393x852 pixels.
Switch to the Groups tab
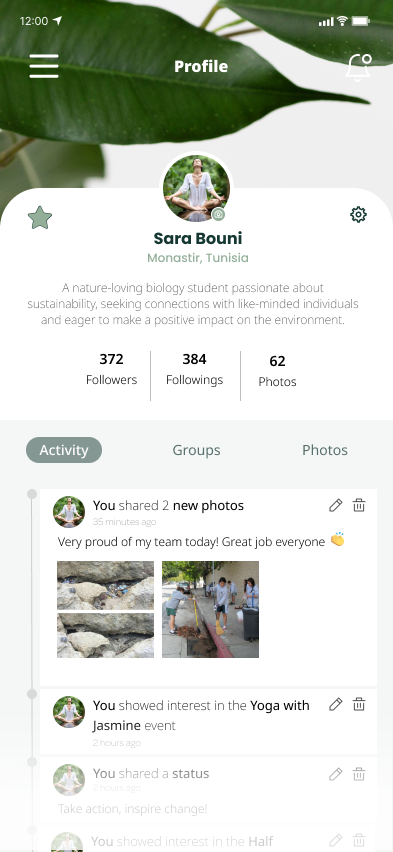[196, 450]
